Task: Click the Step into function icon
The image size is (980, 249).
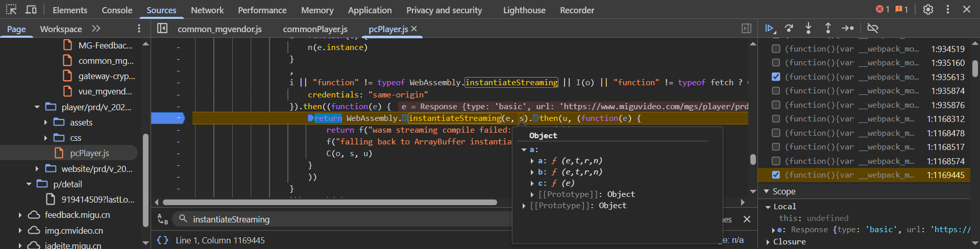Action: click(x=808, y=29)
